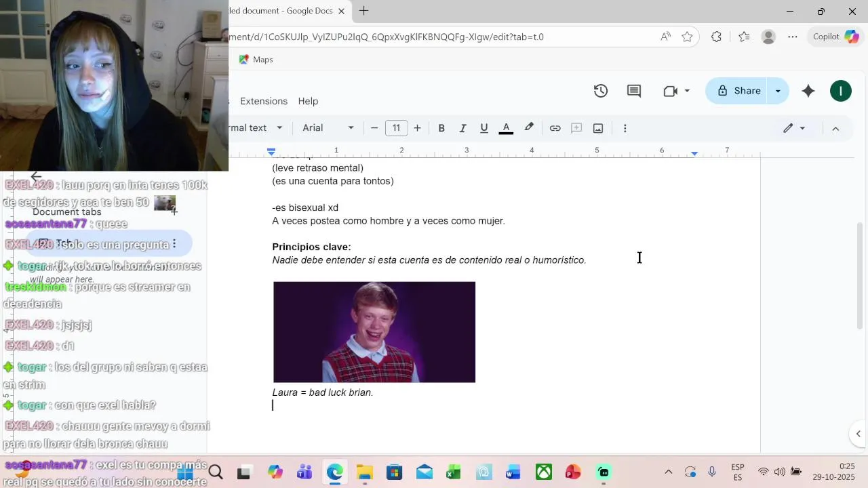Open File Explorer from the taskbar
Viewport: 868px width, 488px height.
click(364, 472)
